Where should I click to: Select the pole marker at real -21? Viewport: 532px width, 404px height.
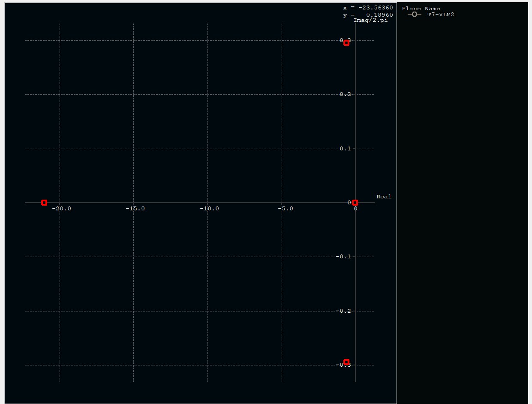[44, 203]
